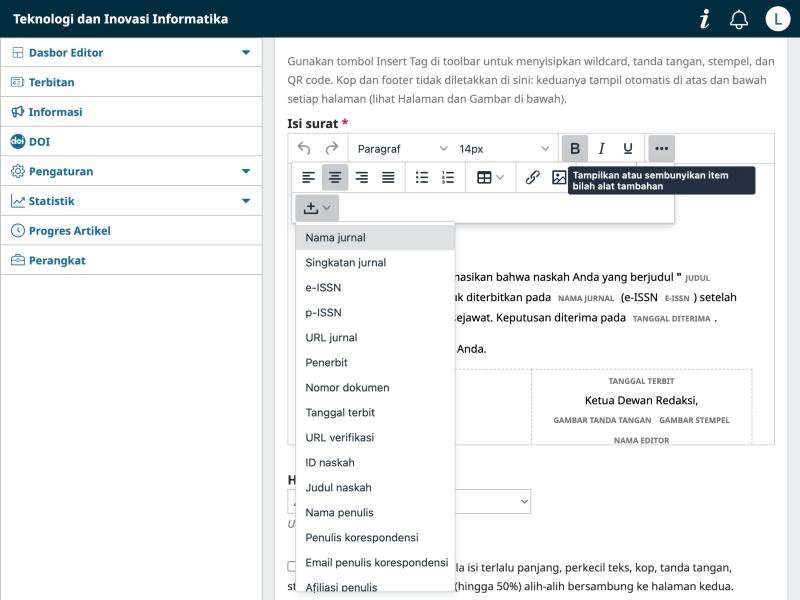Click the Ketua Dewan Redaksi text
The image size is (800, 600).
[641, 401]
